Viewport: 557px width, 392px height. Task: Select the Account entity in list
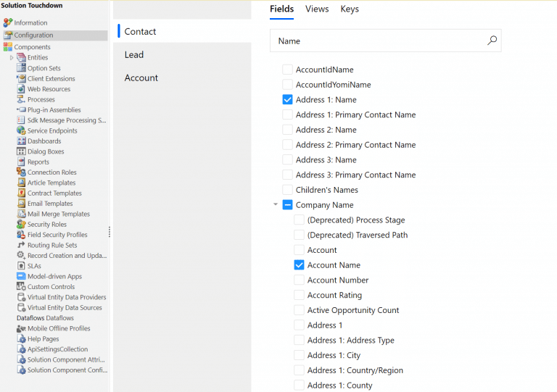coord(141,78)
